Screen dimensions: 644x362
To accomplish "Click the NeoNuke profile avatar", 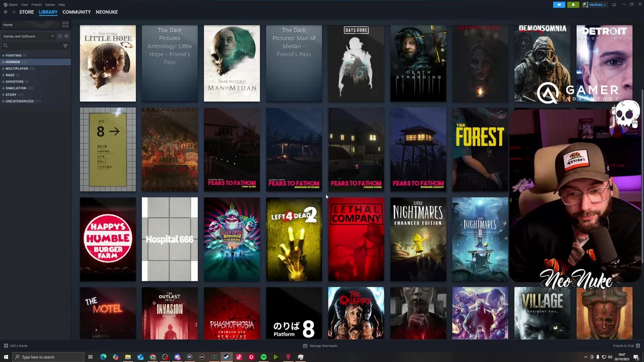I will [586, 5].
